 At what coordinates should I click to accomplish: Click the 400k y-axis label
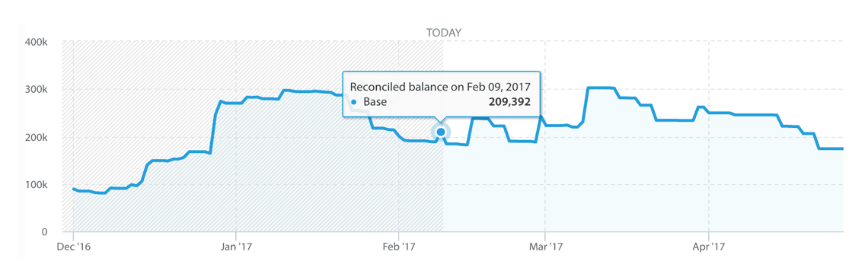coord(36,42)
